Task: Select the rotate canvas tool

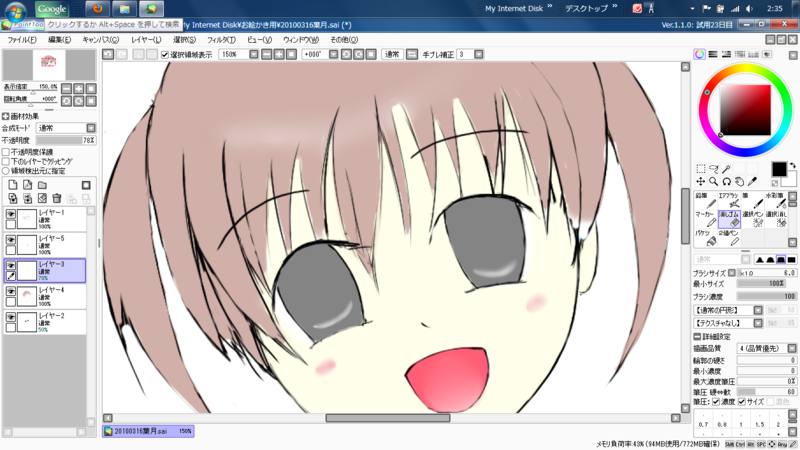Action: [x=727, y=182]
